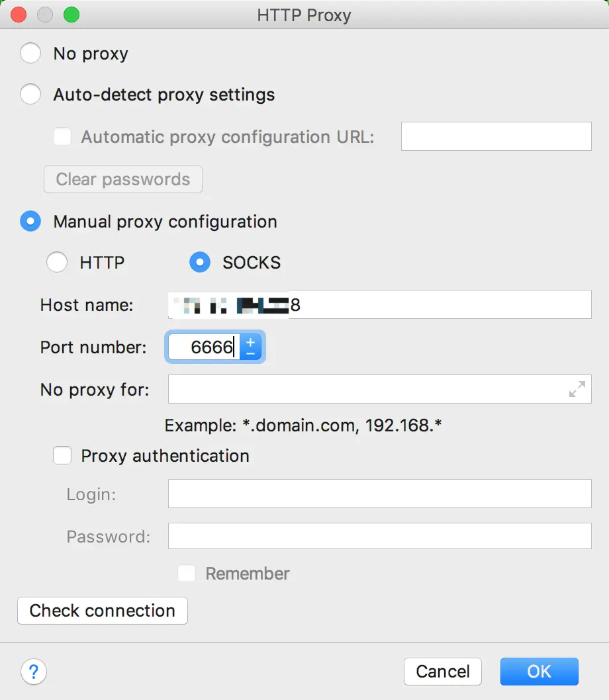The width and height of the screenshot is (609, 700).
Task: Click the Password input field
Action: tap(379, 536)
